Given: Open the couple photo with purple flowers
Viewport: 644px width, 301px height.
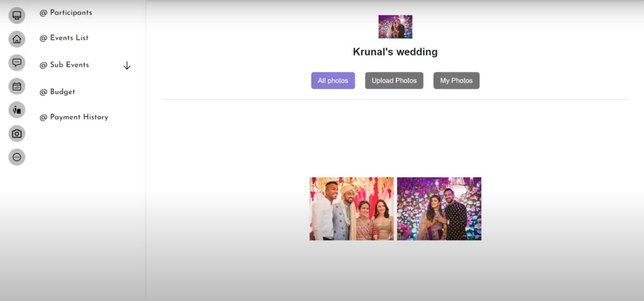Looking at the screenshot, I should [x=439, y=209].
